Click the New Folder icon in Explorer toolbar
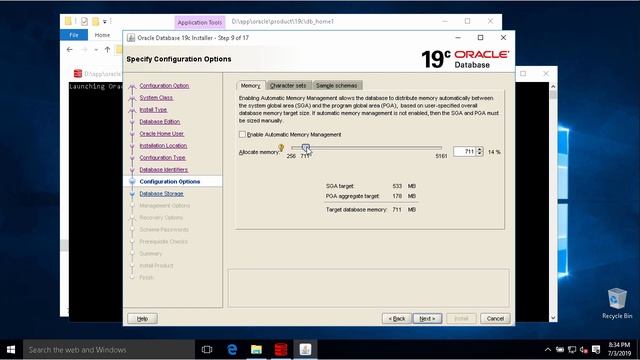This screenshot has height=360, width=640. pos(96,22)
